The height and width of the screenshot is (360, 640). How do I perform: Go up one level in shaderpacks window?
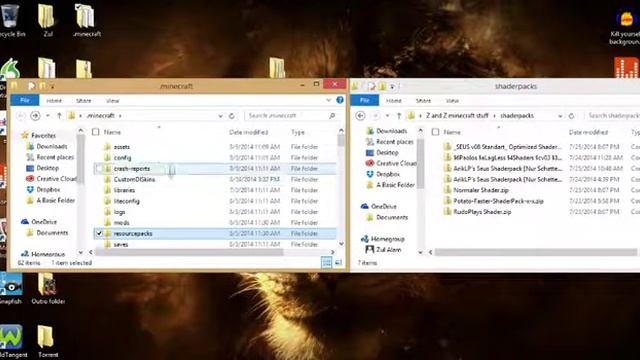[399, 116]
